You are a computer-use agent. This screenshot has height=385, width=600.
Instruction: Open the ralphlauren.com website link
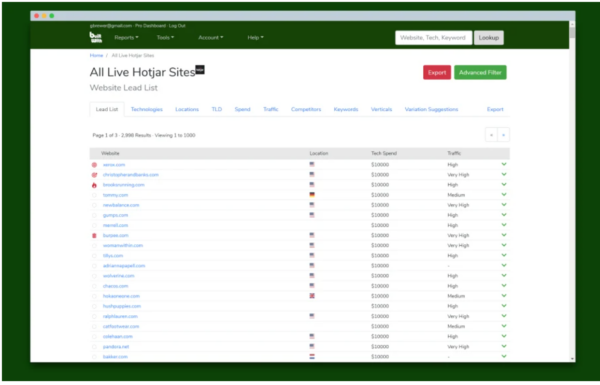(120, 316)
